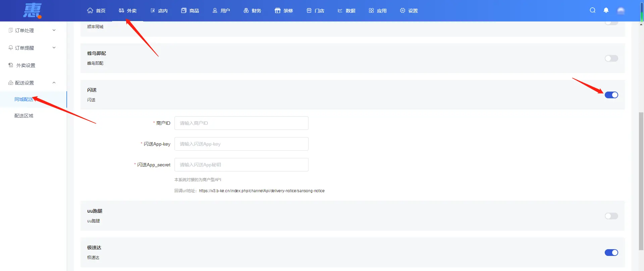Click the goods icon beside 商品

tap(184, 10)
